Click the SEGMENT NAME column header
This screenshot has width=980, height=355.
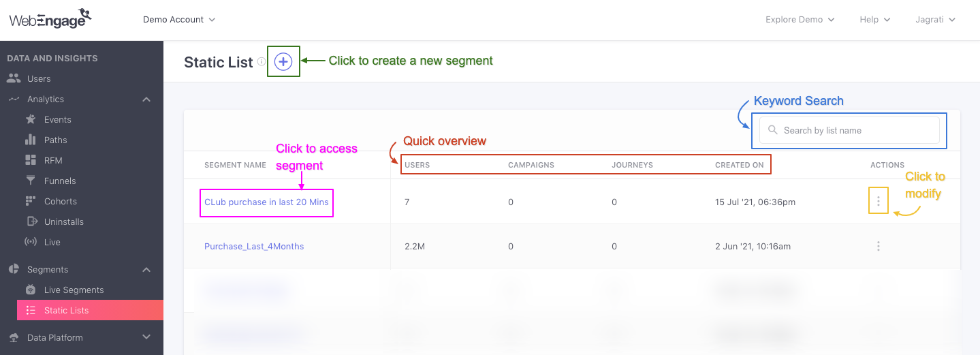(x=235, y=166)
